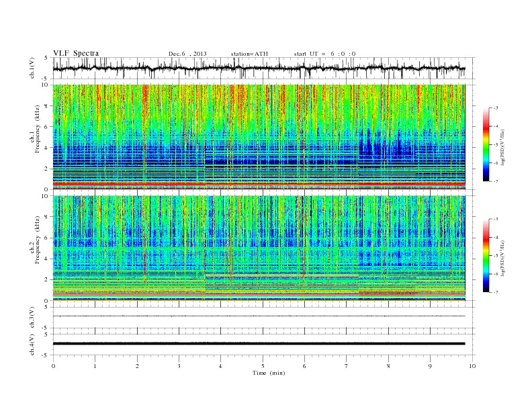
Task: Click time-axis tick label "1"
Action: (95, 366)
